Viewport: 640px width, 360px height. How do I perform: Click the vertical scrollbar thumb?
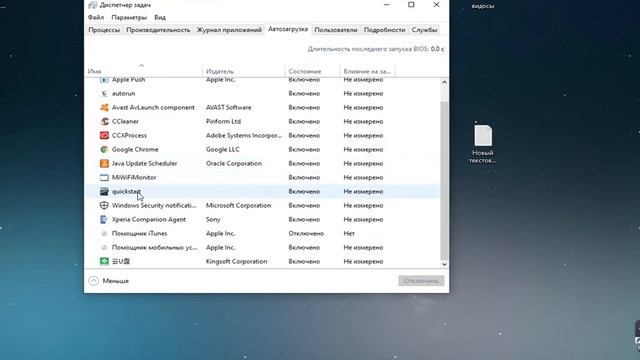point(444,180)
